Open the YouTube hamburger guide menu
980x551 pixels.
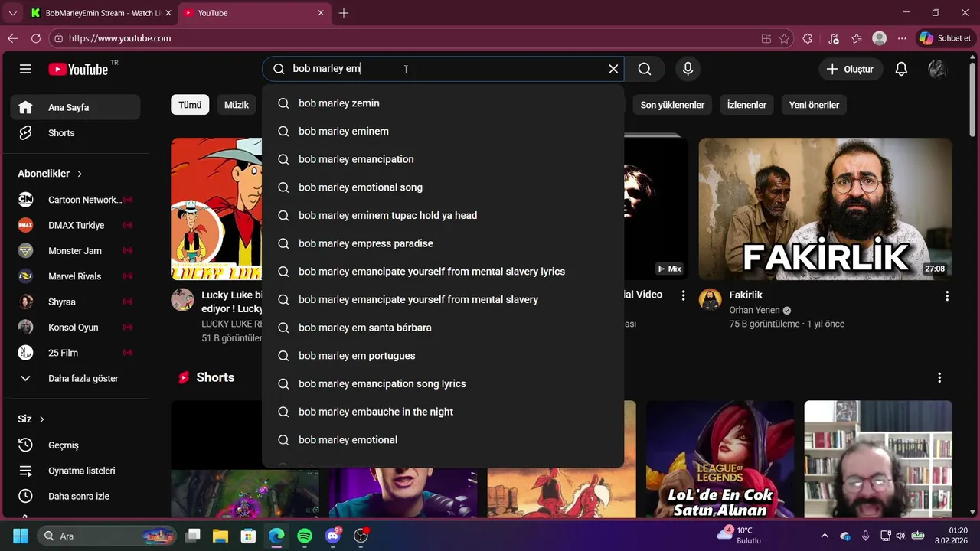point(25,69)
